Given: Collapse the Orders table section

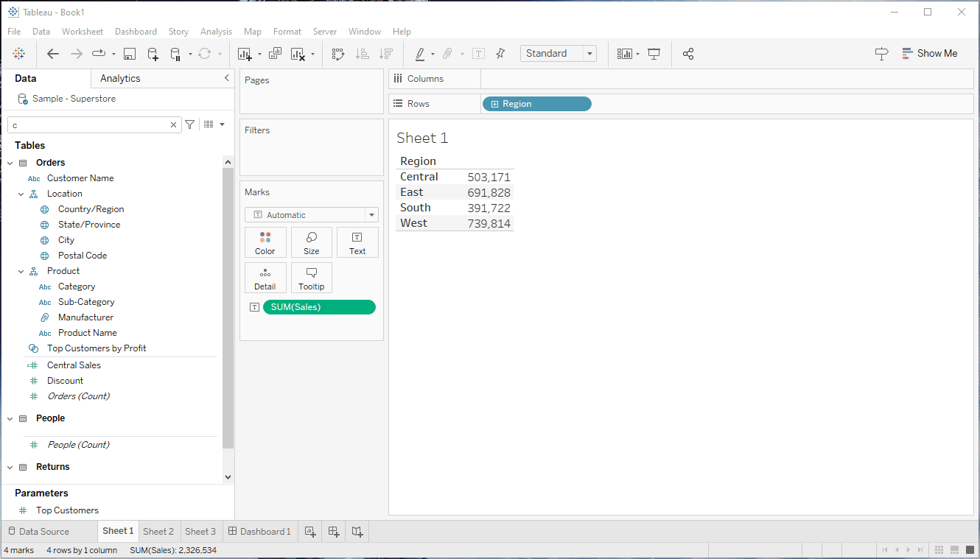Looking at the screenshot, I should [x=10, y=163].
